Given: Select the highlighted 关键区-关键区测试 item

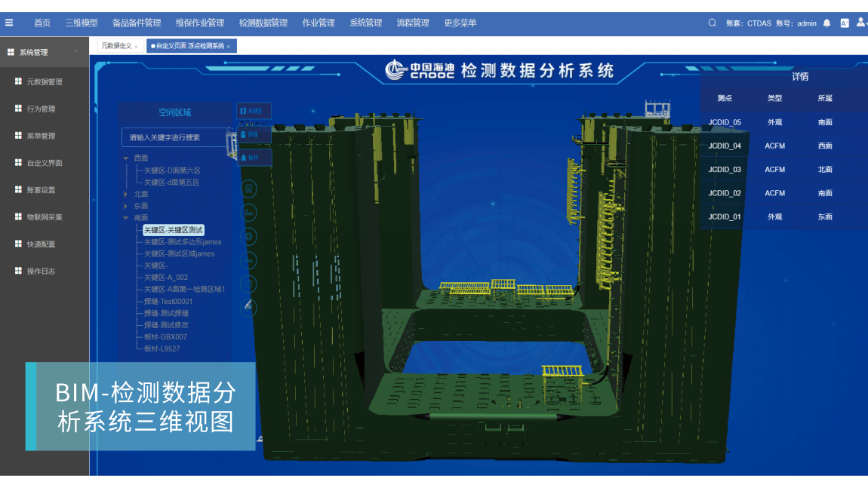Looking at the screenshot, I should click(174, 229).
